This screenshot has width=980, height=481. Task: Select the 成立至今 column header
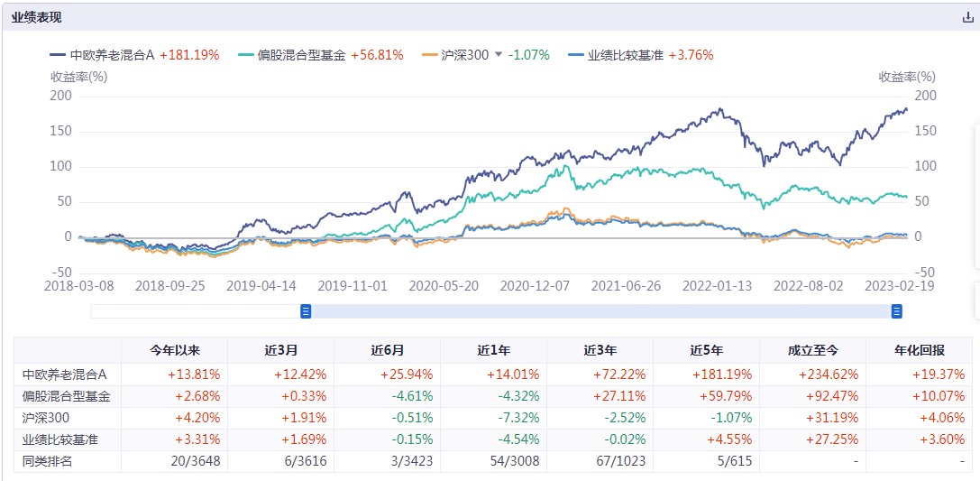pos(812,350)
